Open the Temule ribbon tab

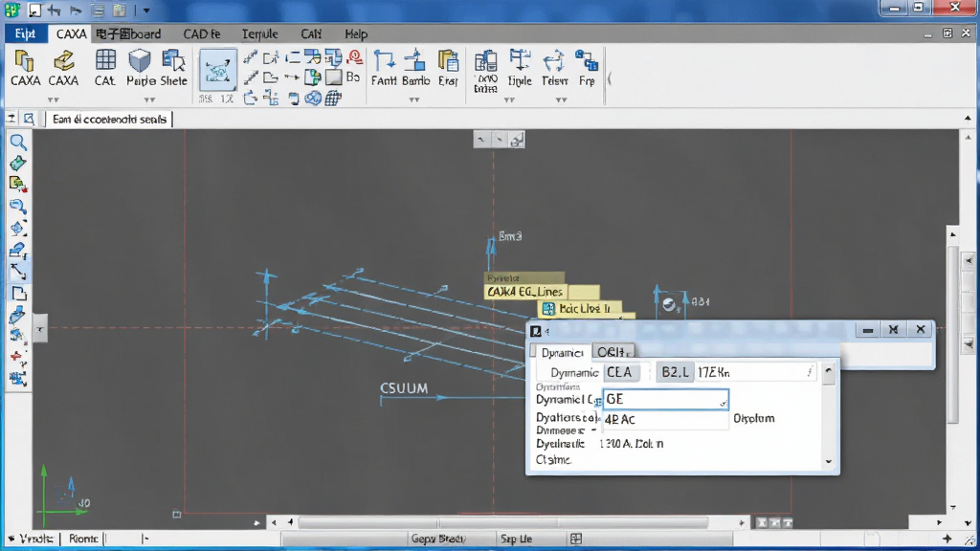[x=260, y=33]
